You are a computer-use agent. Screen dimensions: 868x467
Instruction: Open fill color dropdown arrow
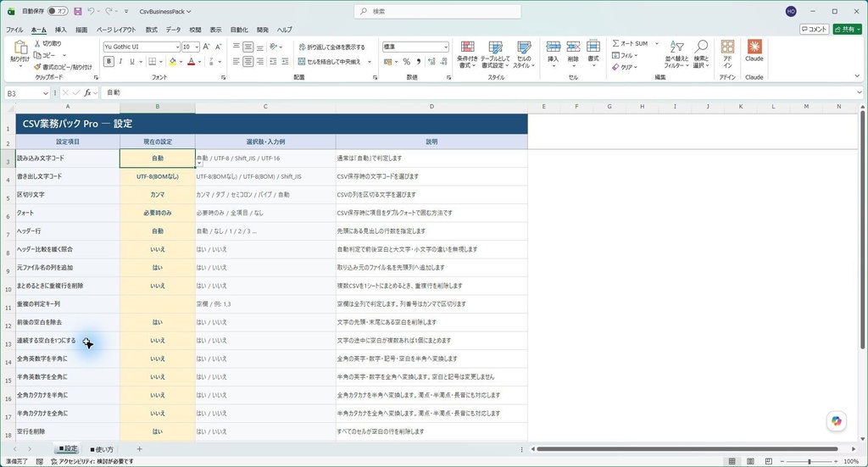click(181, 62)
